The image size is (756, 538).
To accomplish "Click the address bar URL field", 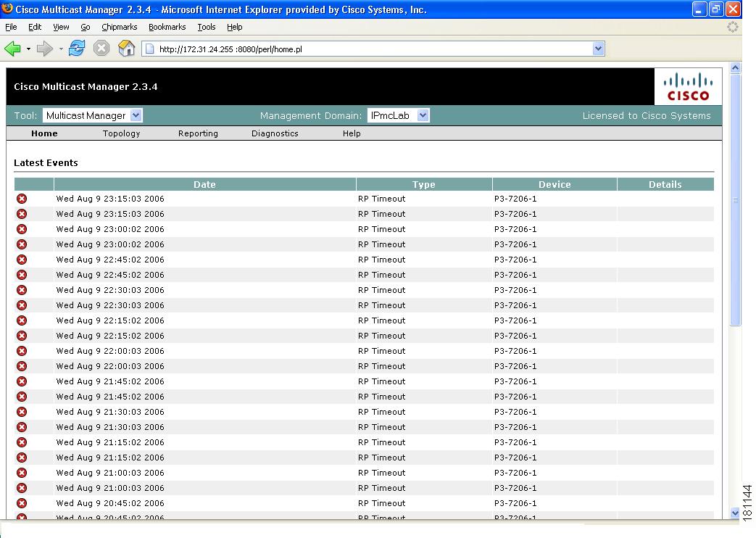I will click(373, 49).
